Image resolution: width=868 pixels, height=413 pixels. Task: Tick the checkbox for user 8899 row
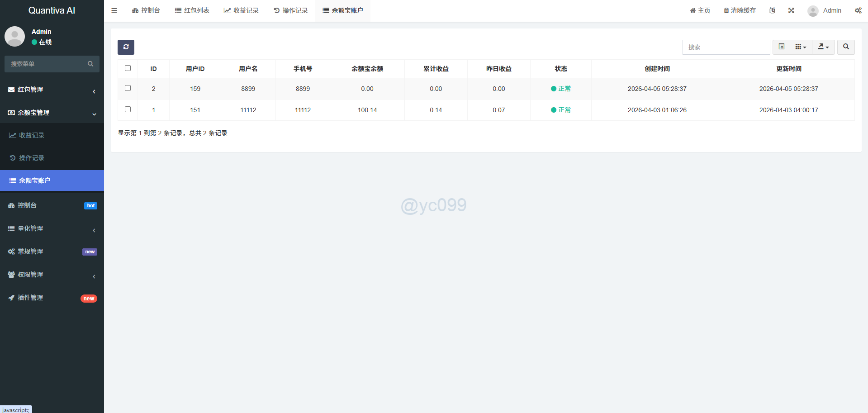coord(128,88)
